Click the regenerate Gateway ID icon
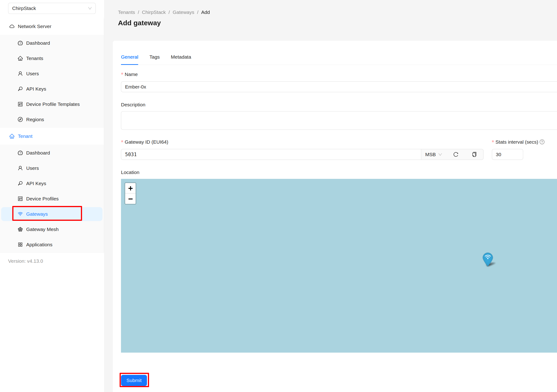This screenshot has height=392, width=557. click(456, 155)
